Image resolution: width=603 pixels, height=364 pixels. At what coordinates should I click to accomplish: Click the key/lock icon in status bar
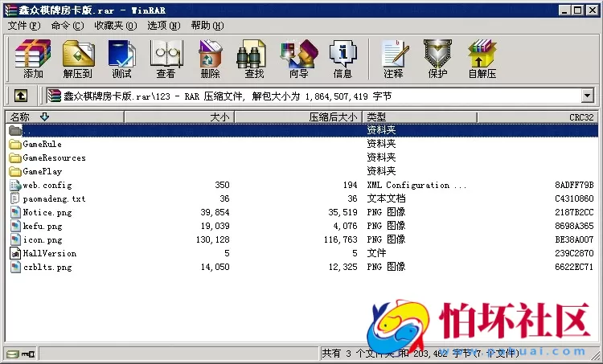click(28, 354)
